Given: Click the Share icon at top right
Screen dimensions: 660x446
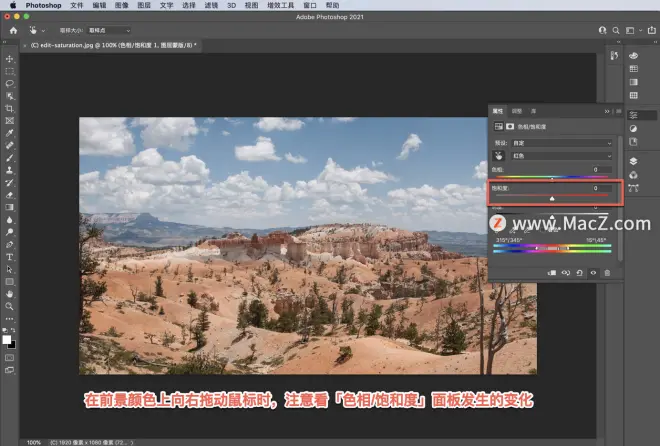Looking at the screenshot, I should pos(652,30).
